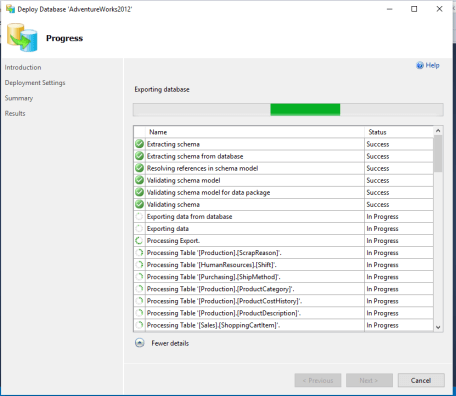Maximize the Deploy Database window
This screenshot has height=396, width=456.
[x=414, y=9]
